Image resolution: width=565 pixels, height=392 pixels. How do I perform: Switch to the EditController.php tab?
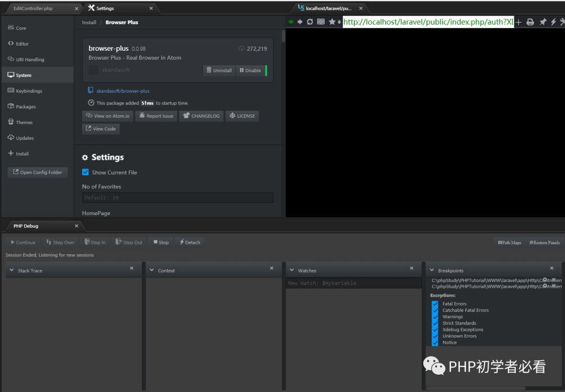[33, 8]
